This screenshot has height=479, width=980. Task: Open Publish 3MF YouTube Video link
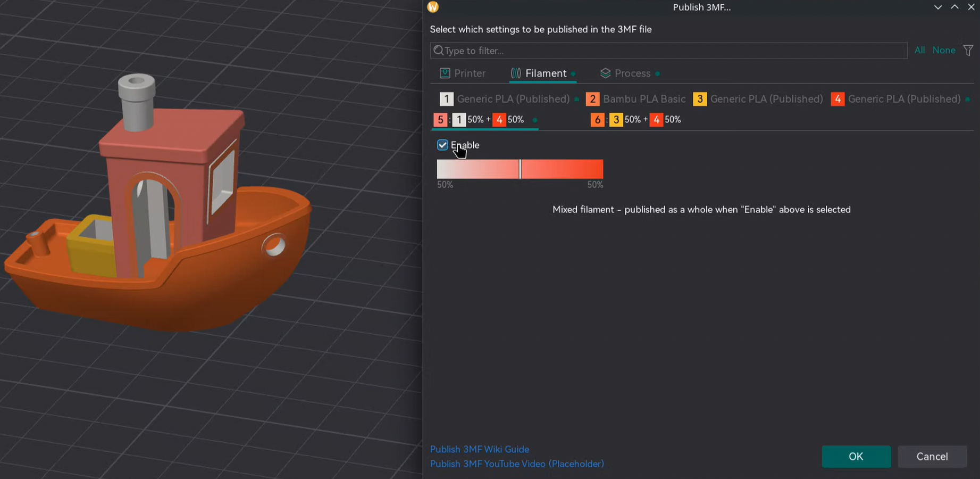(517, 464)
